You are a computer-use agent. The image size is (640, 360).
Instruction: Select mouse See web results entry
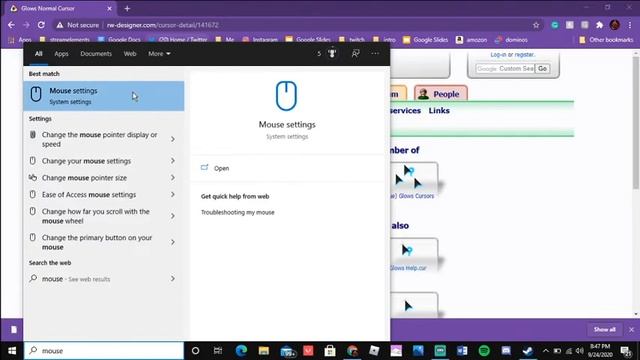click(x=76, y=279)
